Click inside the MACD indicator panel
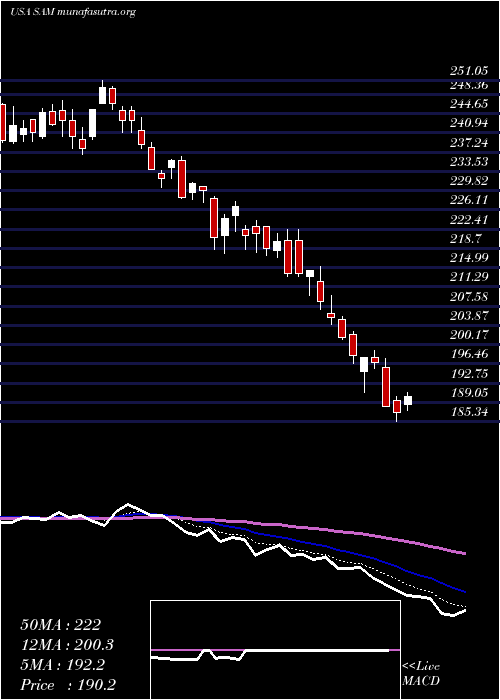The width and height of the screenshot is (500, 700). point(275,650)
